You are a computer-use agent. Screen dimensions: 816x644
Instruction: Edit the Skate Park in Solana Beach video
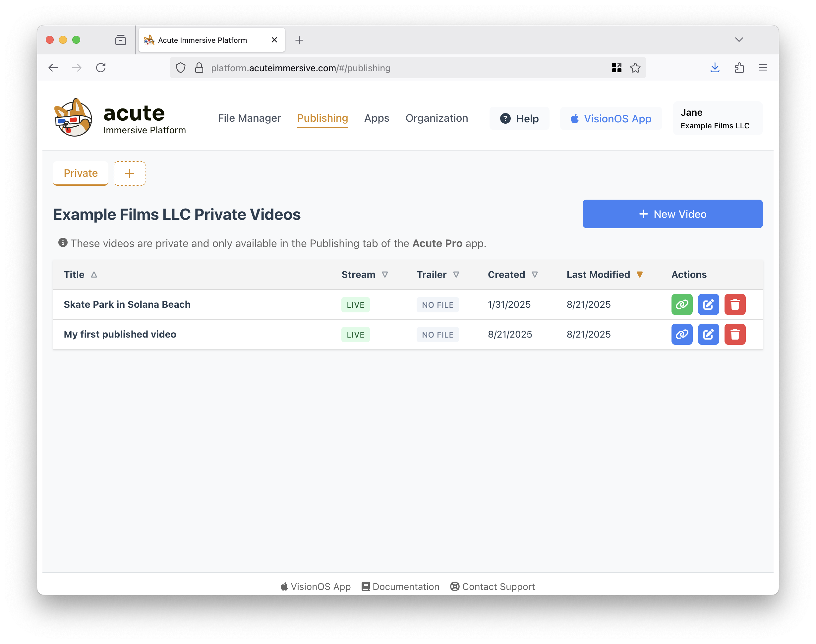point(708,304)
